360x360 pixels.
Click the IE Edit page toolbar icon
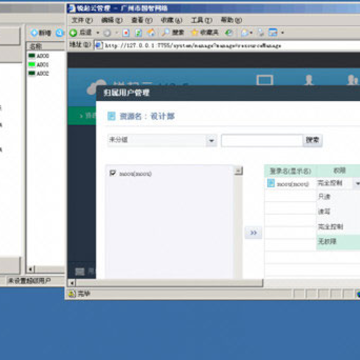pyautogui.click(x=273, y=33)
